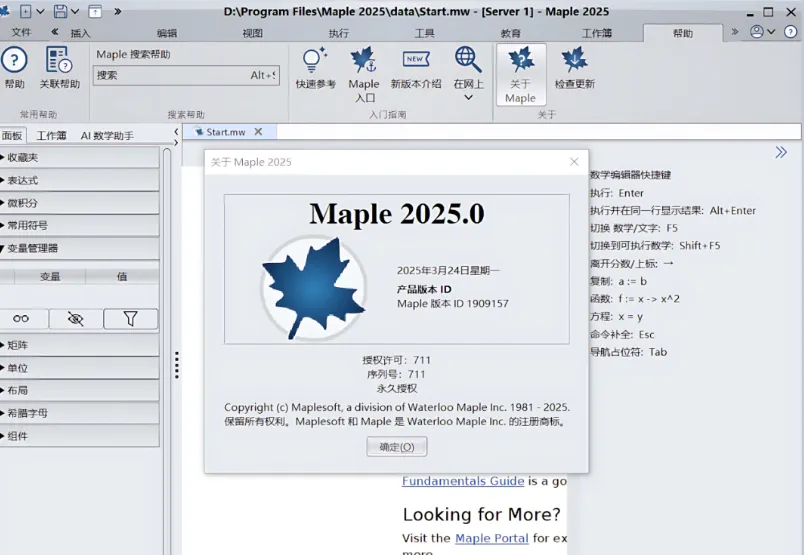Screen dimensions: 804x555
Task: Switch to the Education (教育) ribbon tab
Action: (511, 33)
